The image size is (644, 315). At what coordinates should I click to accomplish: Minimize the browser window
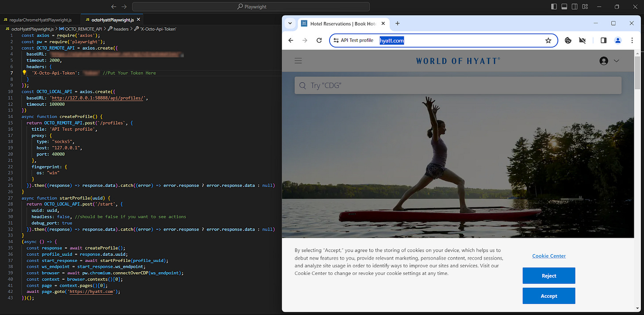click(595, 23)
